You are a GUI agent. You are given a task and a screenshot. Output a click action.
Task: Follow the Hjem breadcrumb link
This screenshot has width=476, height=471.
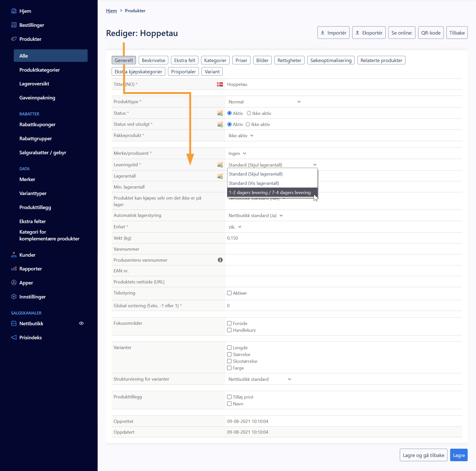pos(111,11)
